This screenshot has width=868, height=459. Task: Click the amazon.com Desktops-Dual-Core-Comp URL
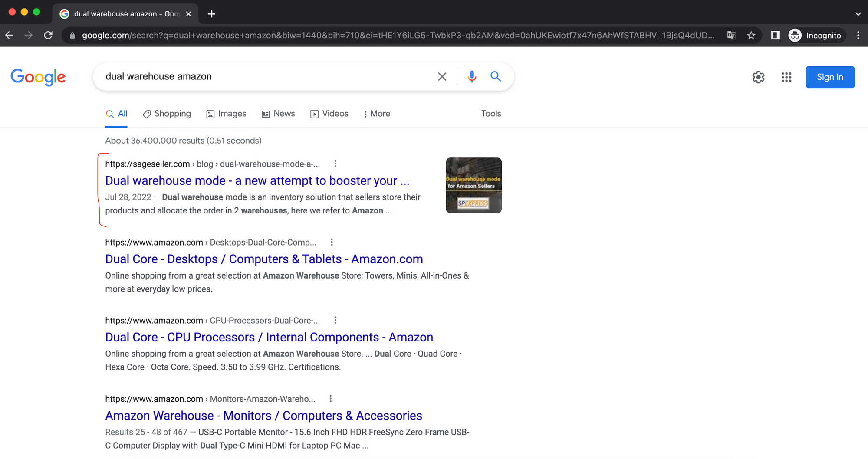point(210,243)
